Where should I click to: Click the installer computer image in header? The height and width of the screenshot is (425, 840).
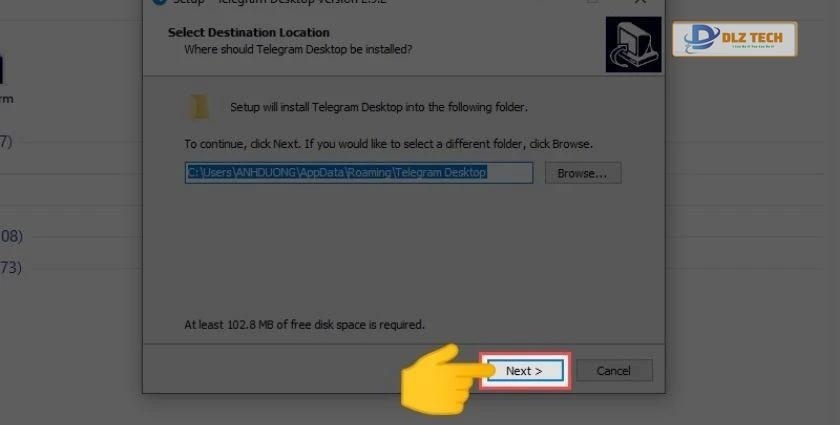click(633, 44)
